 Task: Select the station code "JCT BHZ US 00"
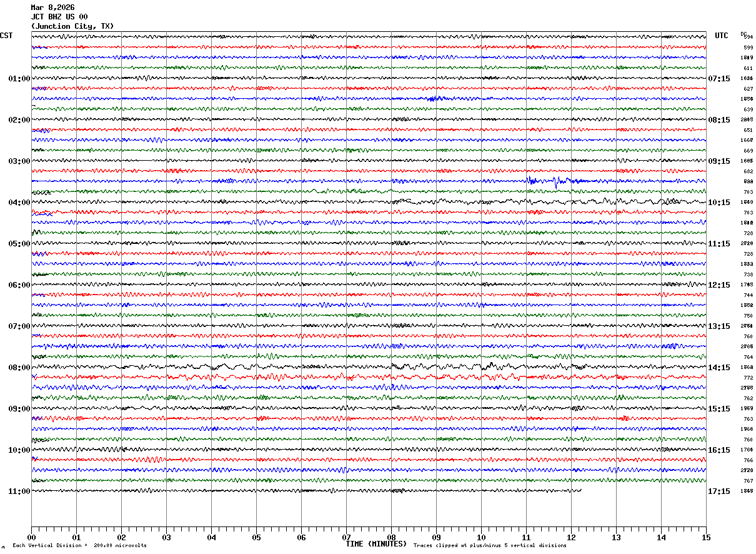point(59,17)
